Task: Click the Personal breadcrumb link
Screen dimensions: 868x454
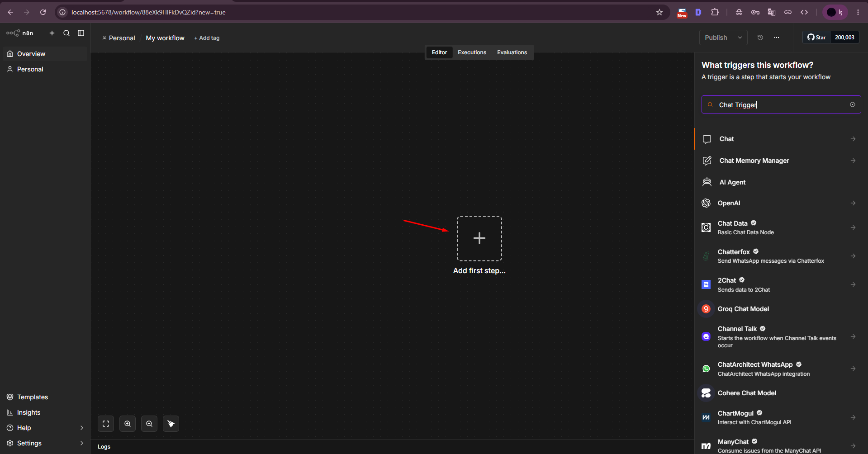Action: point(119,38)
